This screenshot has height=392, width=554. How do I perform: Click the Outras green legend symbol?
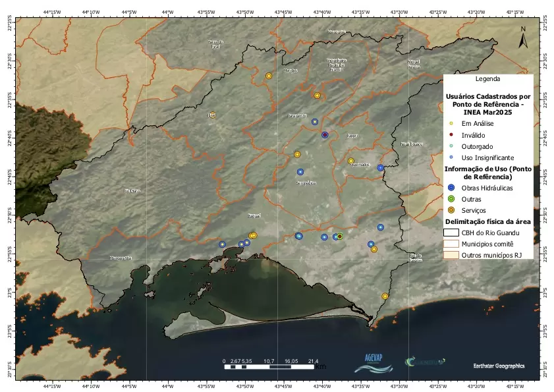(x=451, y=199)
